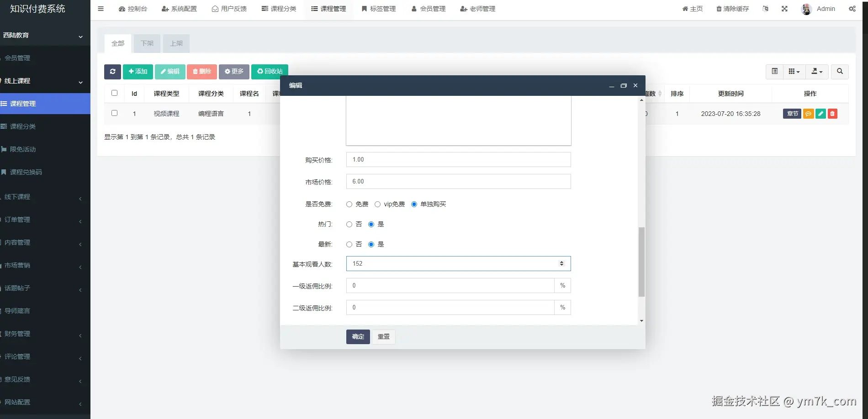Screen dimensions: 868x419
Task: Open the 更多 dropdown button
Action: pyautogui.click(x=234, y=72)
